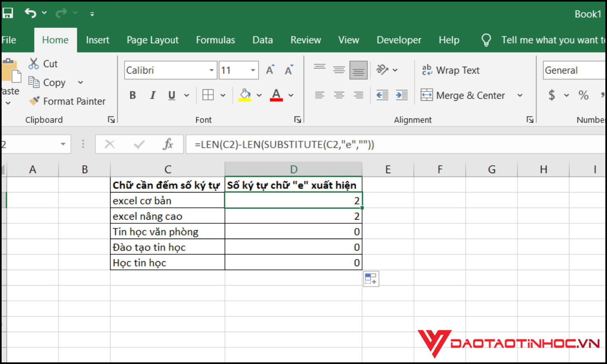This screenshot has width=607, height=364.
Task: Open the Developer tab
Action: click(399, 40)
